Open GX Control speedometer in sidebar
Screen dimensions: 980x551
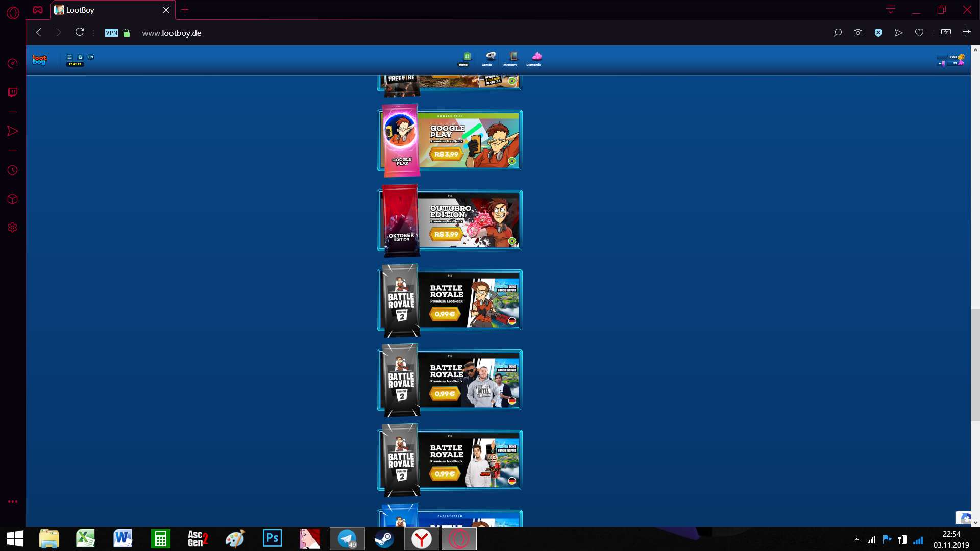pos(13,63)
